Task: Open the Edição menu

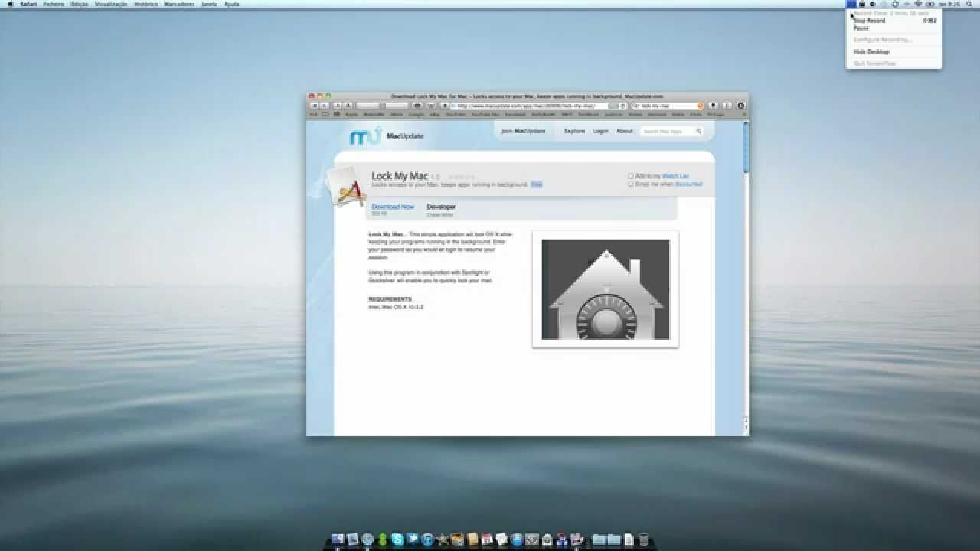Action: 79,4
